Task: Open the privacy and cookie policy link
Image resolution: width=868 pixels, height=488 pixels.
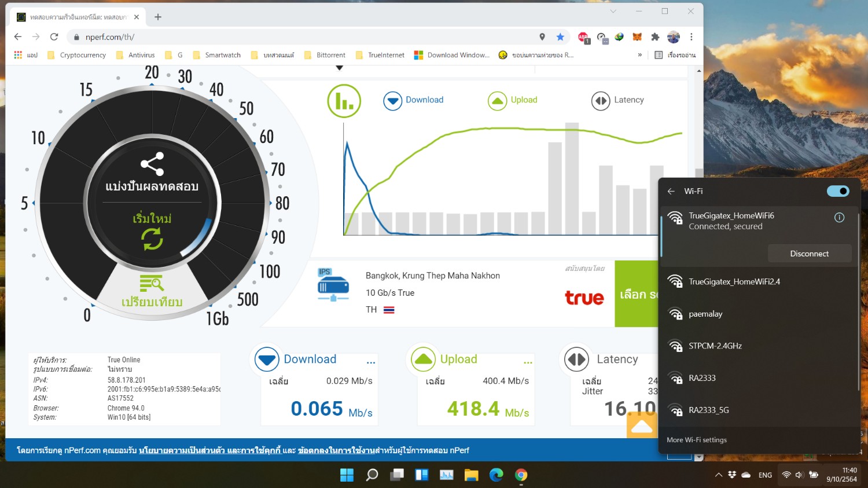Action: (x=210, y=450)
